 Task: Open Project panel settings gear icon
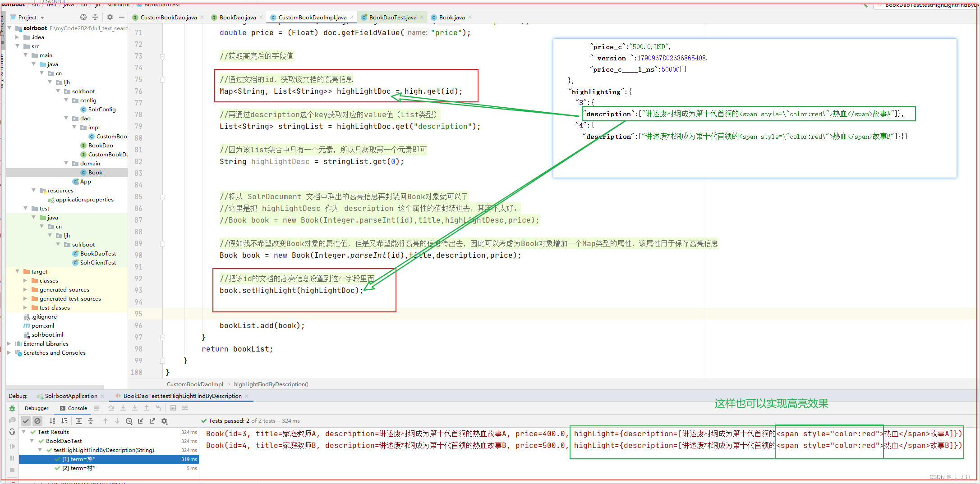(x=110, y=17)
